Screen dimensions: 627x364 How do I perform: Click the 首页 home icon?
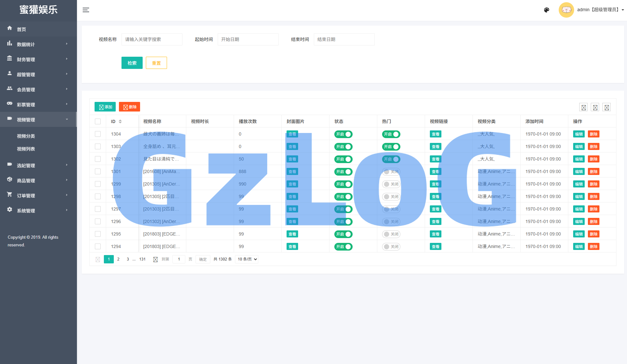pos(10,28)
